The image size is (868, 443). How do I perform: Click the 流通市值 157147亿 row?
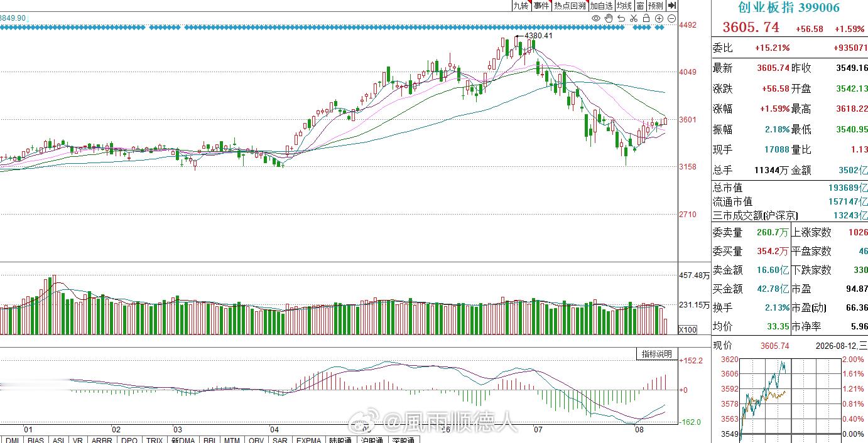tap(790, 201)
